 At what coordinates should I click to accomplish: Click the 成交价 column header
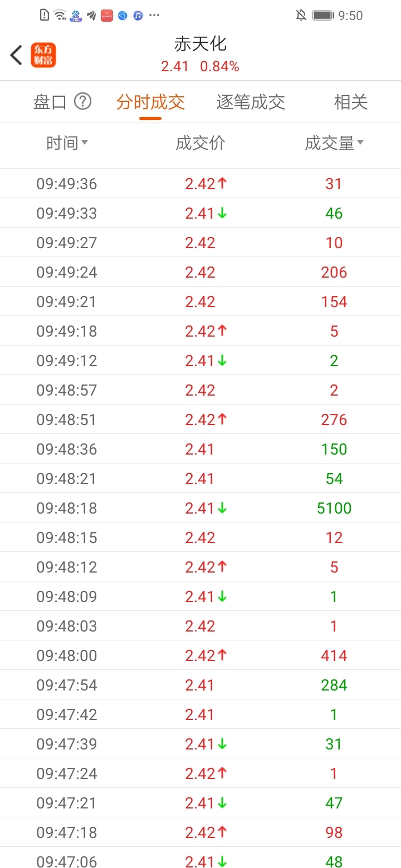[x=200, y=143]
